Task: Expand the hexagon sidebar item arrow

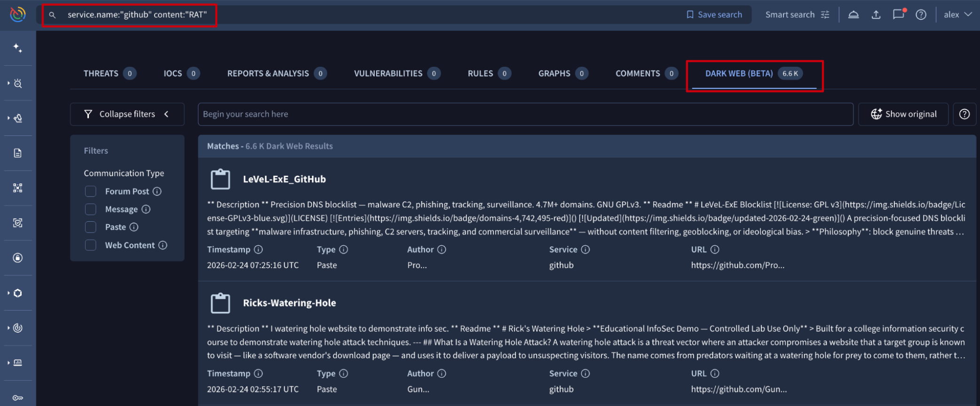Action: pyautogui.click(x=8, y=293)
